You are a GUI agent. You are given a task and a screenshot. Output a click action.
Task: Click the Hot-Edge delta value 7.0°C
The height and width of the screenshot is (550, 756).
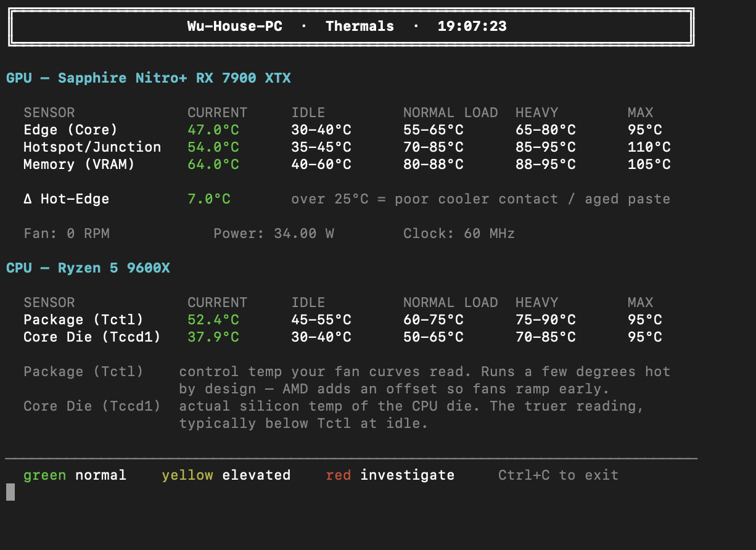(209, 199)
